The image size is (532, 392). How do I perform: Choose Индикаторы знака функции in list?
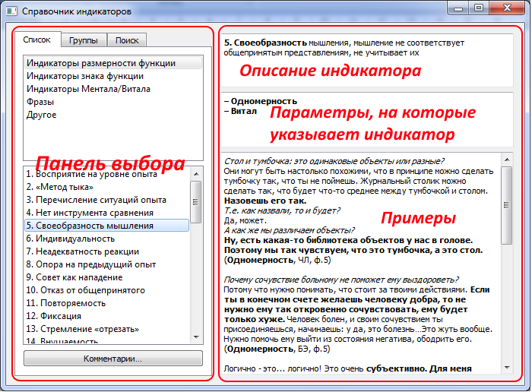coord(85,76)
